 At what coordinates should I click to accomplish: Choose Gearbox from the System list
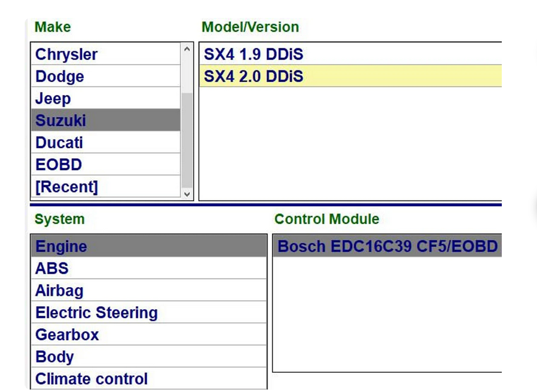point(148,335)
